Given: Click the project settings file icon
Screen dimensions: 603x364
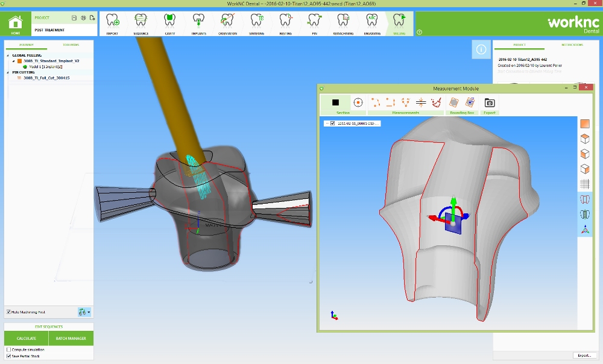Looking at the screenshot, I should [x=92, y=17].
